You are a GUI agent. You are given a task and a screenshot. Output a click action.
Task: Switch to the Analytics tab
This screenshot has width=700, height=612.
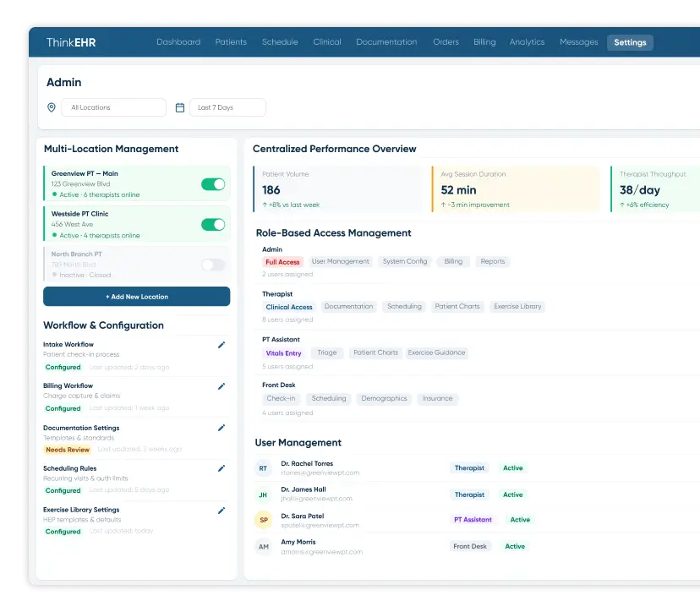pyautogui.click(x=528, y=42)
